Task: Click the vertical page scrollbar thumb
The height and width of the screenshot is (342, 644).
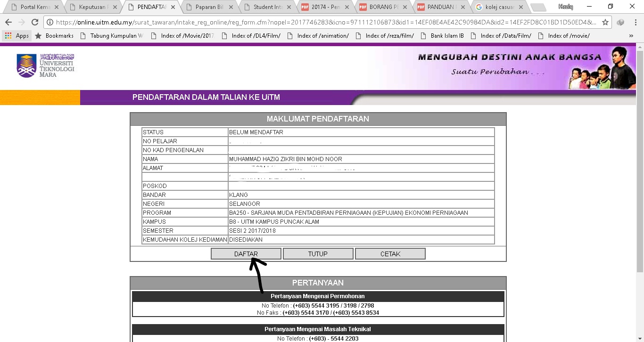Action: [x=640, y=160]
